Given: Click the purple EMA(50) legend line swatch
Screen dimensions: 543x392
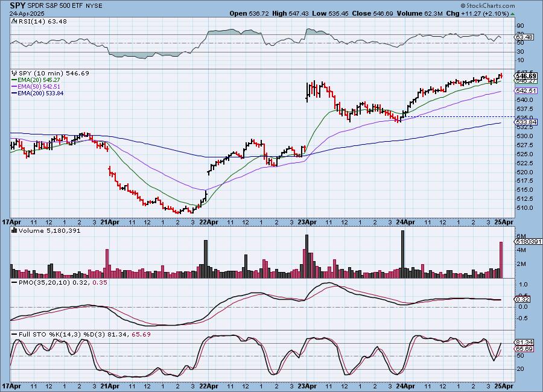Looking at the screenshot, I should tap(14, 87).
